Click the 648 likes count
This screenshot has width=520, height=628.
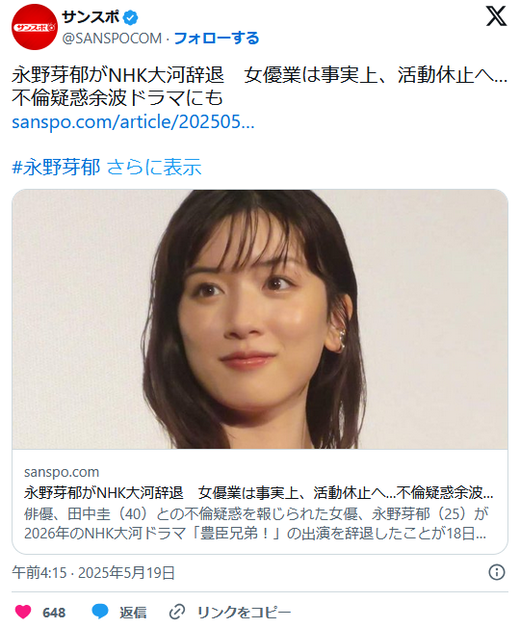(54, 612)
